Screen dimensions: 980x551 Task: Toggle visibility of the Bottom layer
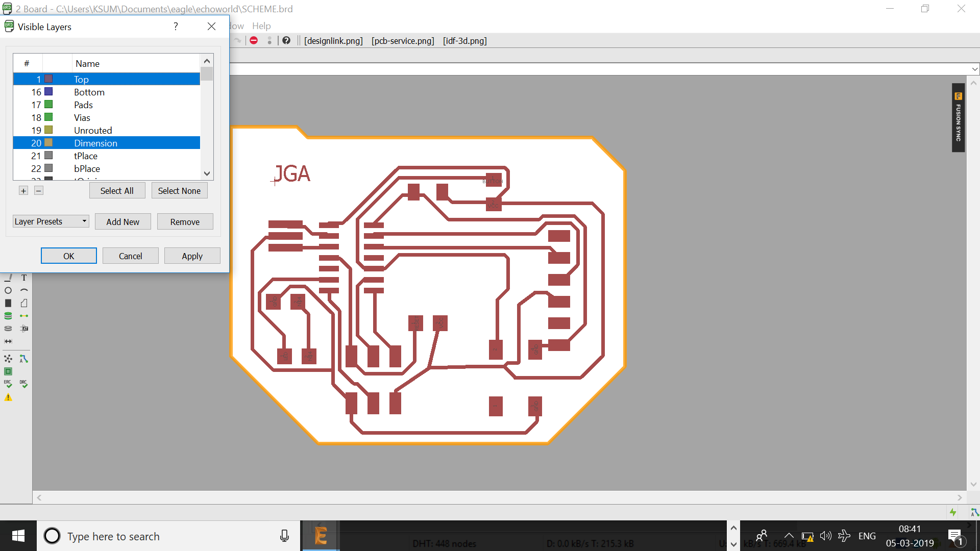(89, 92)
